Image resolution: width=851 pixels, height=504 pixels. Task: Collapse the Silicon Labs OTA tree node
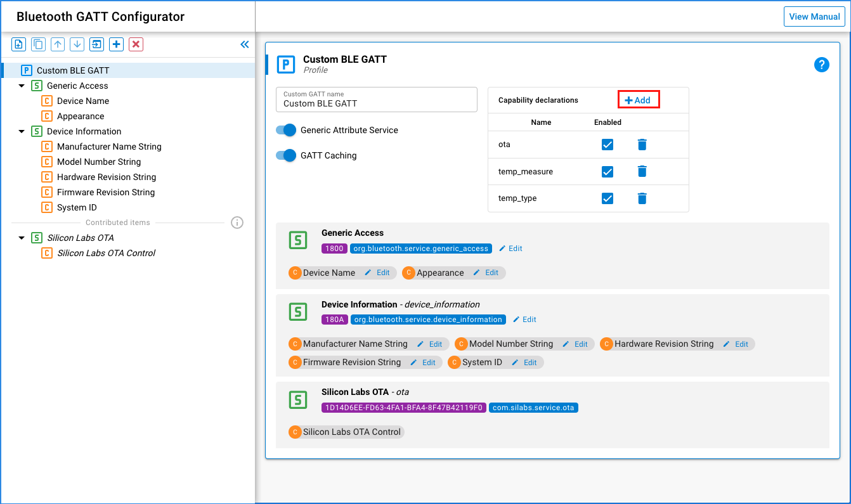click(x=22, y=238)
